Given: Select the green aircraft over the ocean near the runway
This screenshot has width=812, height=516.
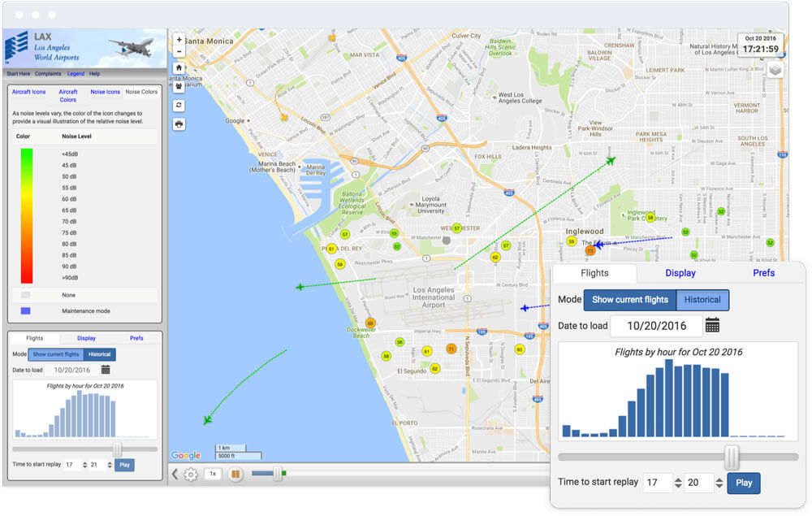Looking at the screenshot, I should (x=300, y=287).
